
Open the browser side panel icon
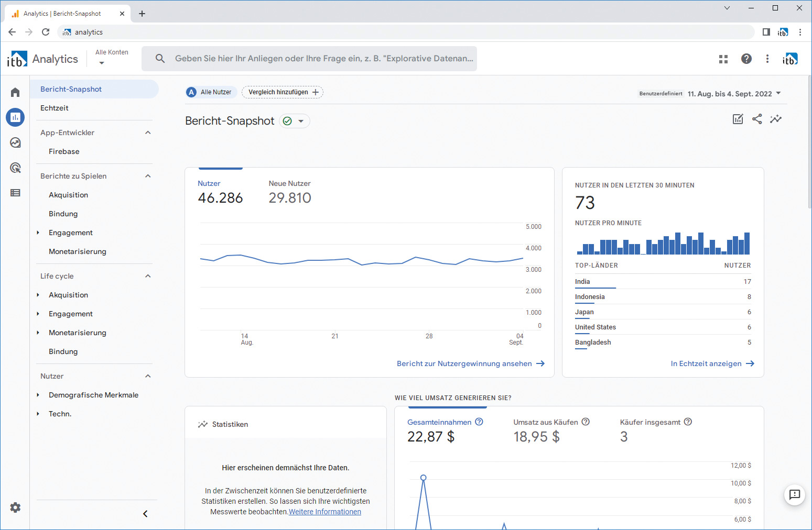[x=766, y=32]
